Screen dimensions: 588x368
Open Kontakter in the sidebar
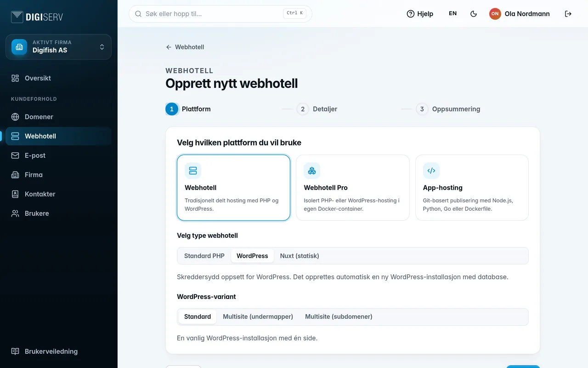58,194
